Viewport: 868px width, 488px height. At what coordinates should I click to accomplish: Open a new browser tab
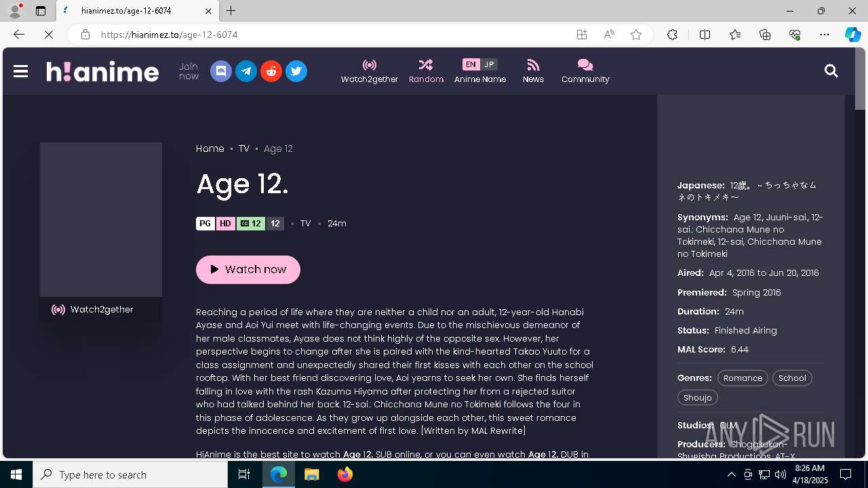coord(231,11)
